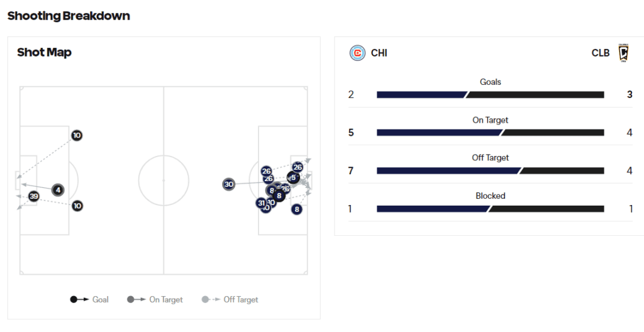Select isolated shot marker 8 bottom right

click(x=297, y=209)
